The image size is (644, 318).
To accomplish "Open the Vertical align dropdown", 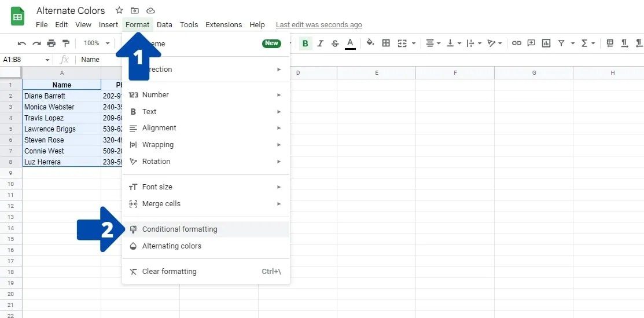I will click(454, 43).
